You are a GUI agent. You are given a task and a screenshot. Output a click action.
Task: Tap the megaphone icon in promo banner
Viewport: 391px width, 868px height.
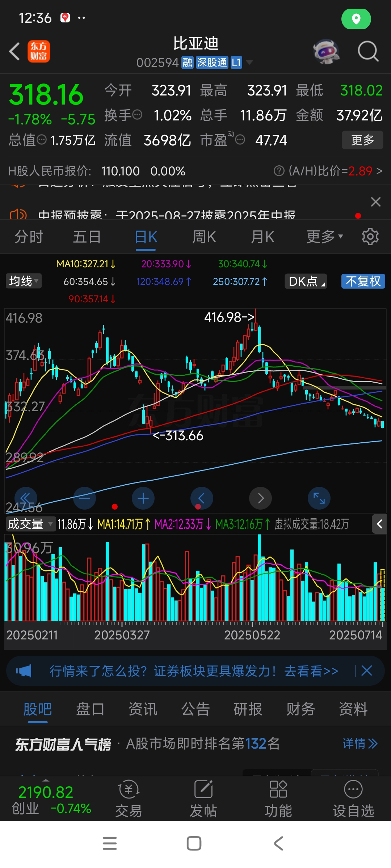click(x=24, y=671)
